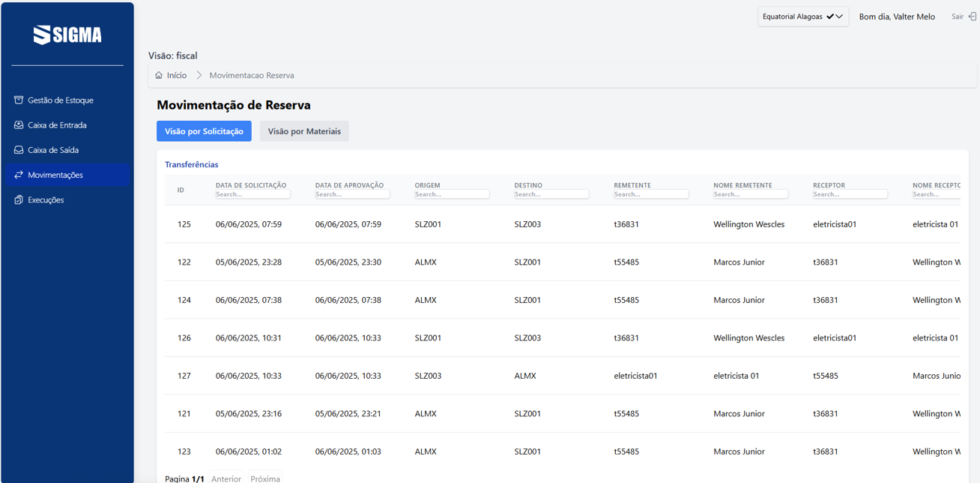Click the Caixa de Saída tray icon
Image resolution: width=980 pixels, height=483 pixels.
point(19,150)
